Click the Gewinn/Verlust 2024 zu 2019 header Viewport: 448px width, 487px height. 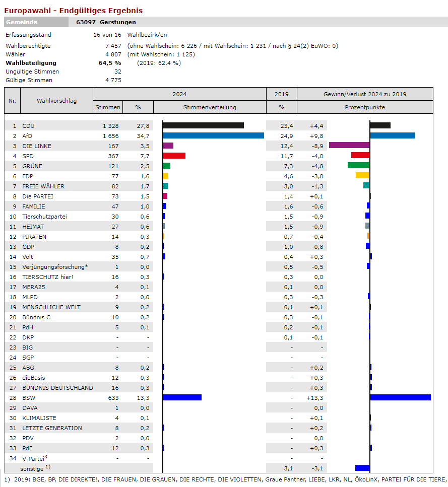(x=365, y=94)
